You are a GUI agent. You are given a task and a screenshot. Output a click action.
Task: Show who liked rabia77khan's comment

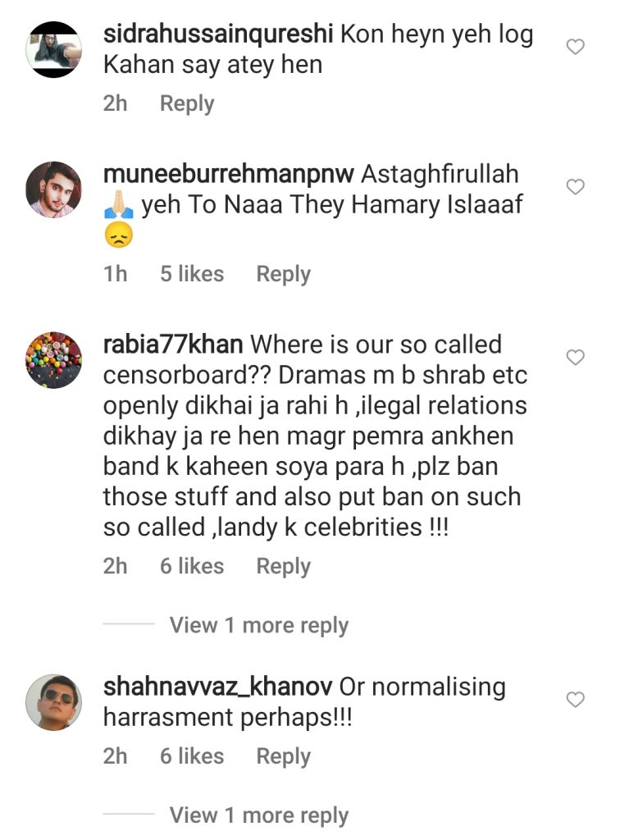tap(192, 566)
